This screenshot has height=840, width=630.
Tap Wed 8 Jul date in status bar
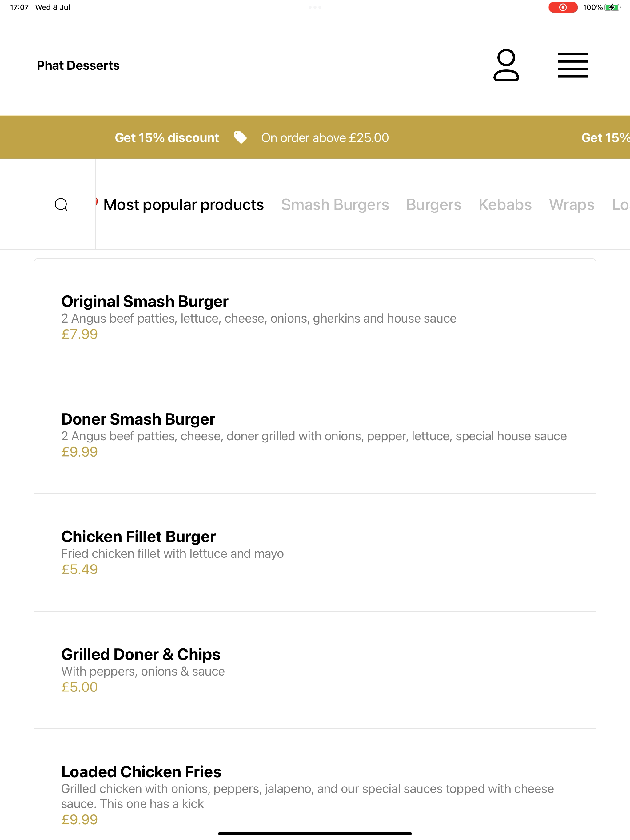[53, 7]
